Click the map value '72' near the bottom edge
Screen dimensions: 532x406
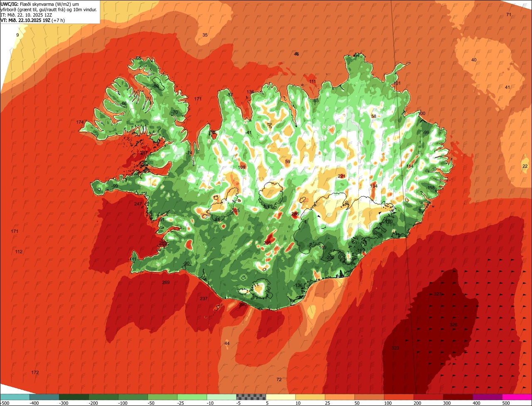click(x=279, y=379)
